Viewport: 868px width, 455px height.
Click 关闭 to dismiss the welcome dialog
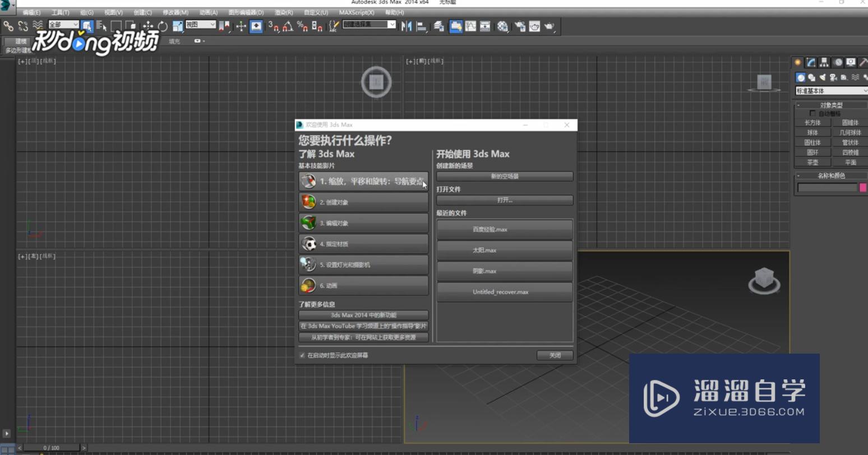tap(555, 355)
